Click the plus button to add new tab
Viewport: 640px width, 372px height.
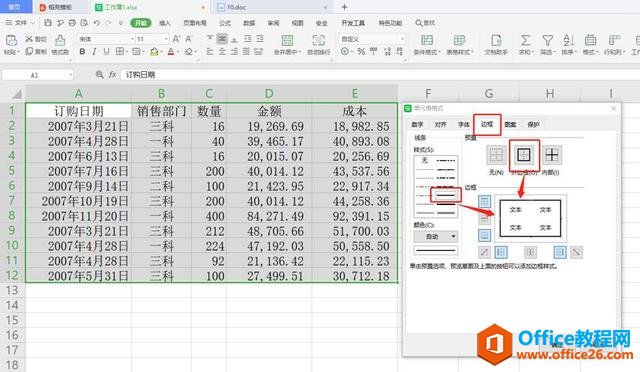pyautogui.click(x=344, y=7)
